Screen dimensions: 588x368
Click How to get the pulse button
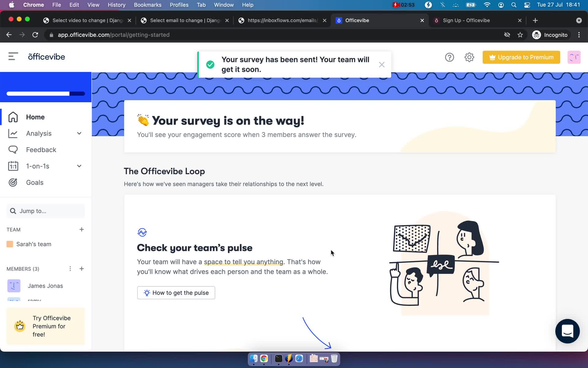pyautogui.click(x=176, y=293)
